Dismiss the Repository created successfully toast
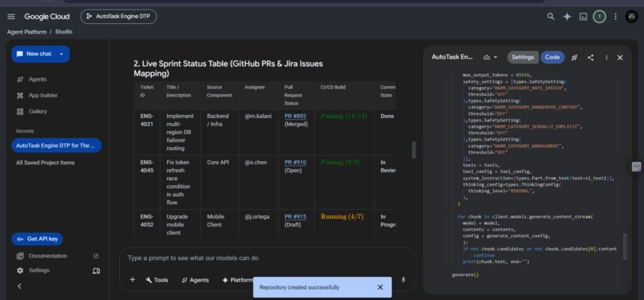Screen dimensions: 644x300 pos(380,287)
